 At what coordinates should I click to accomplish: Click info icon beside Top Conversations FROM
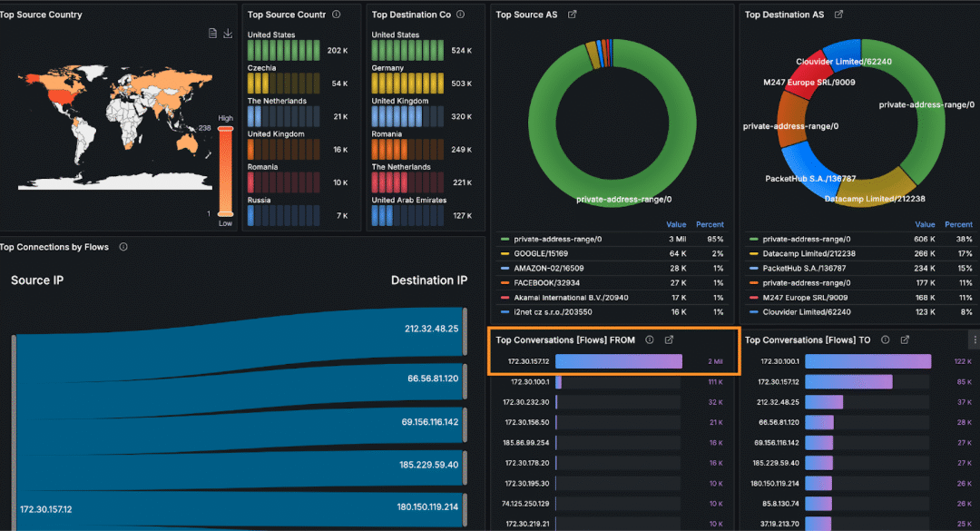pyautogui.click(x=650, y=339)
